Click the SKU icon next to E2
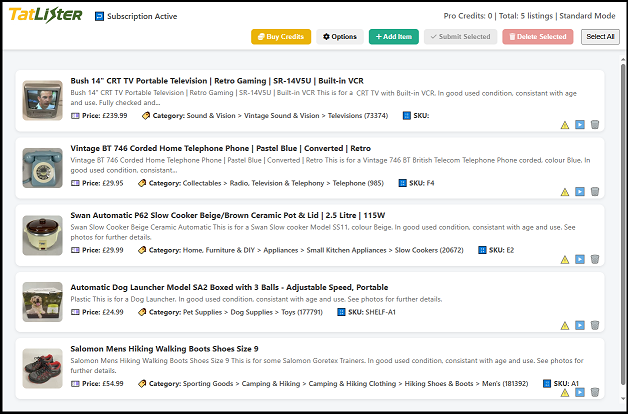Viewport: 628px width, 414px height. click(482, 250)
